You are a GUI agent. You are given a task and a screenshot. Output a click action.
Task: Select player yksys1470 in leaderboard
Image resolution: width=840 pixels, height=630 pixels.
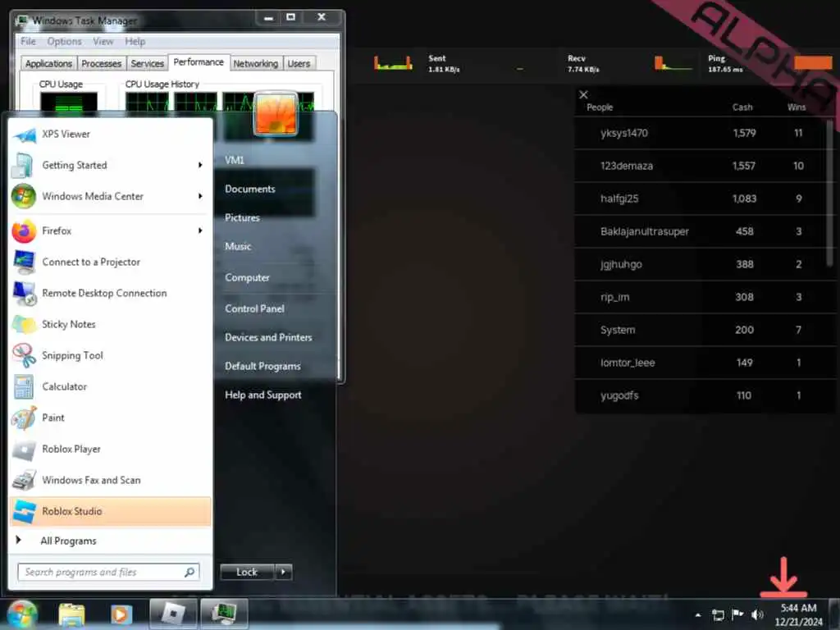(x=701, y=133)
